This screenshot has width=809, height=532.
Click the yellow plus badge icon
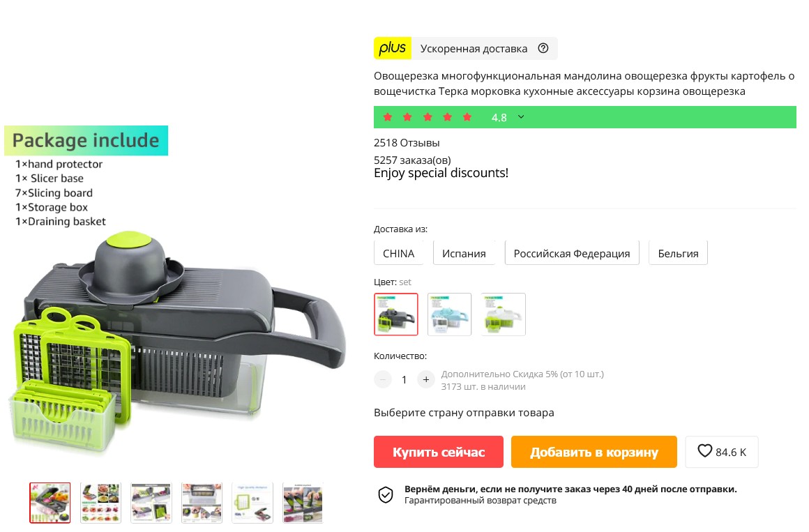[393, 48]
